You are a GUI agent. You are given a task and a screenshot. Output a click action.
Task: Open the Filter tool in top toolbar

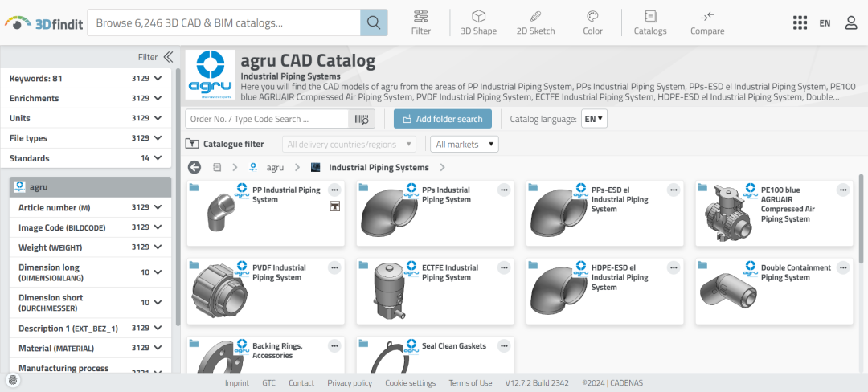[x=420, y=22]
